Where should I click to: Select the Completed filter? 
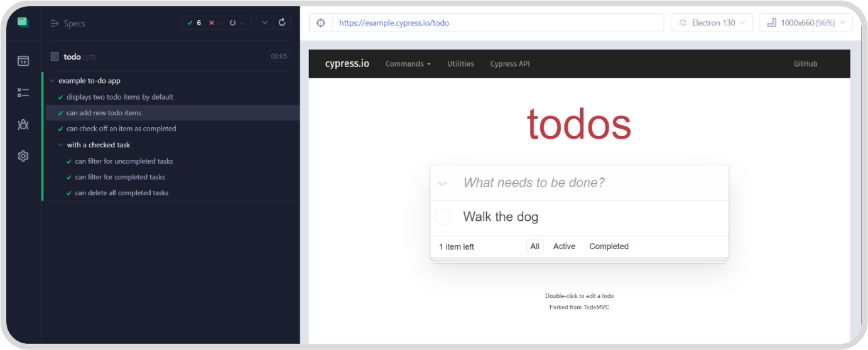coord(609,247)
